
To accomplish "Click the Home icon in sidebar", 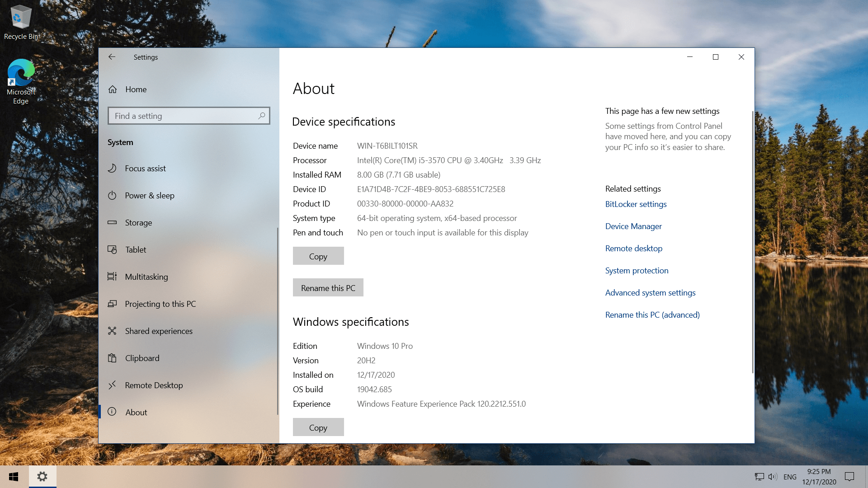I will pyautogui.click(x=113, y=89).
